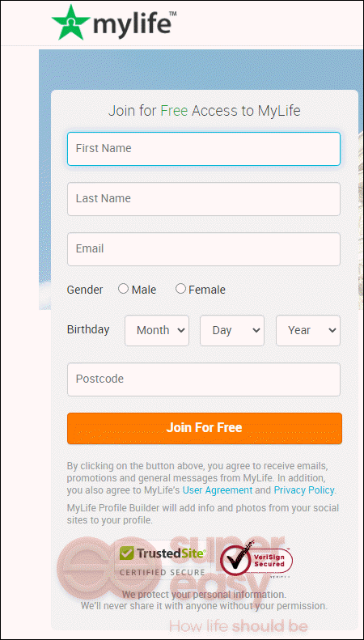Focus the First Name input field
The width and height of the screenshot is (364, 640).
pyautogui.click(x=204, y=149)
